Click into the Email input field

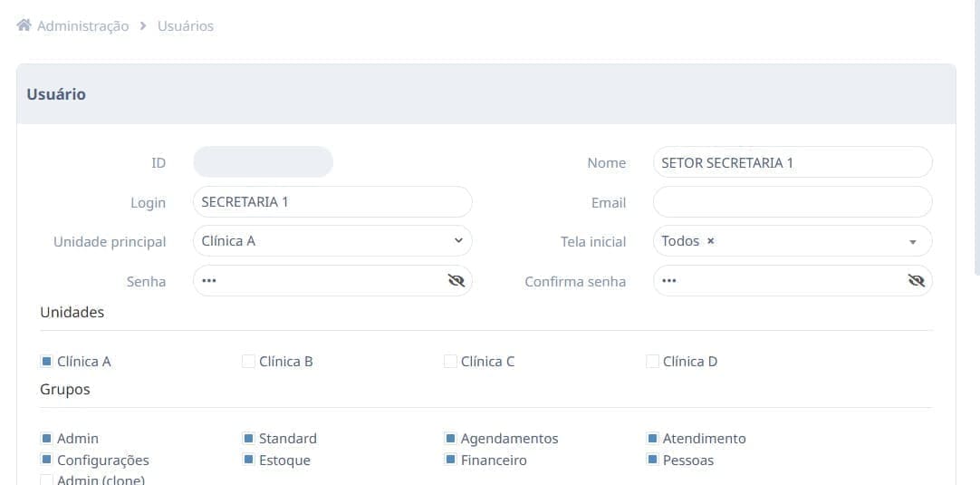pos(793,202)
